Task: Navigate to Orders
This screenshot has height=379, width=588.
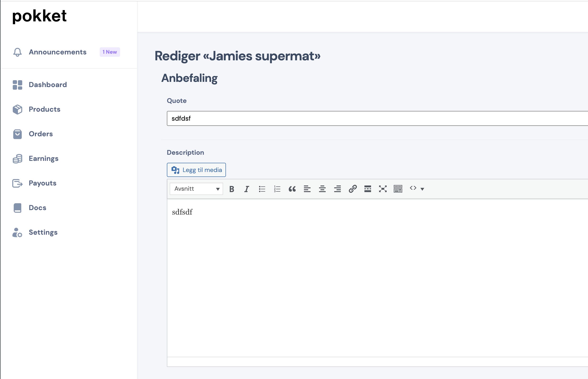Action: (x=41, y=134)
